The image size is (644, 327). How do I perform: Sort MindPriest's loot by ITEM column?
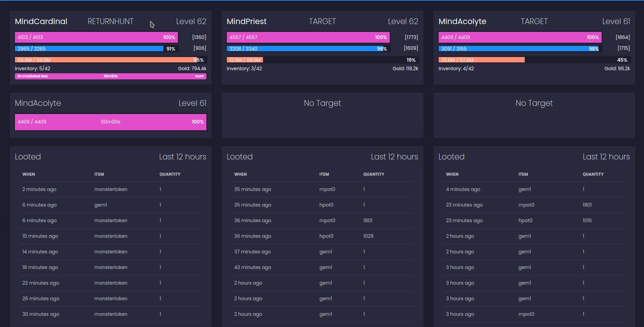click(x=325, y=174)
